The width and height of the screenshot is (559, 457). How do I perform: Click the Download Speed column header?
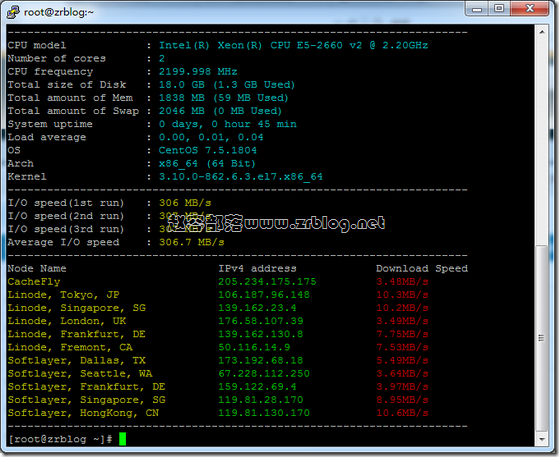pyautogui.click(x=422, y=268)
